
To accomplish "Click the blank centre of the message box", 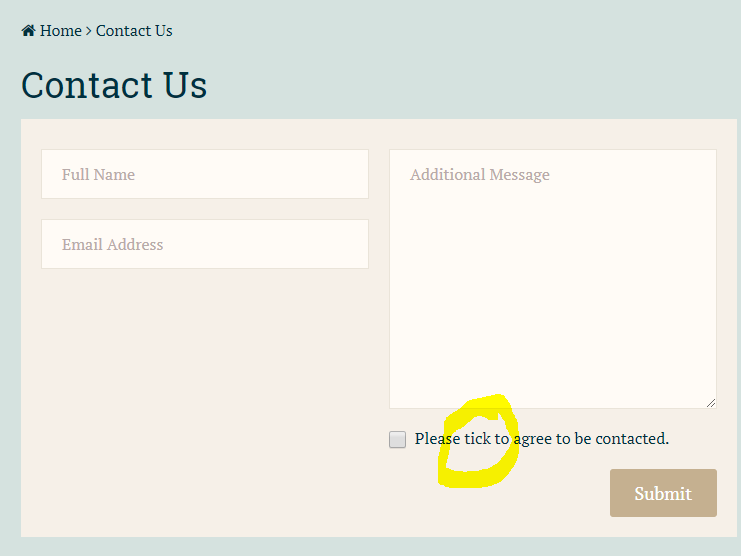I will click(552, 290).
